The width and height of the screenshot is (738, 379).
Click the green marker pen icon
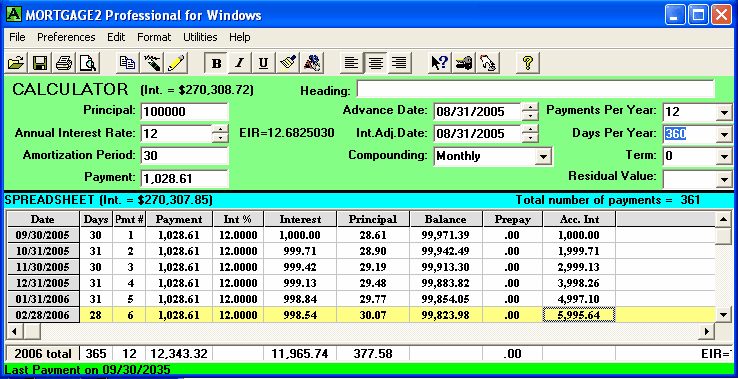pyautogui.click(x=152, y=63)
